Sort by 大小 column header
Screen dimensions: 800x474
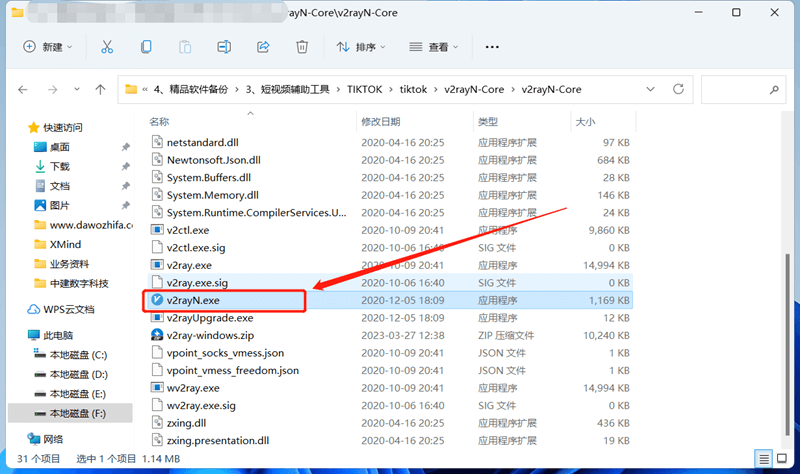(585, 121)
